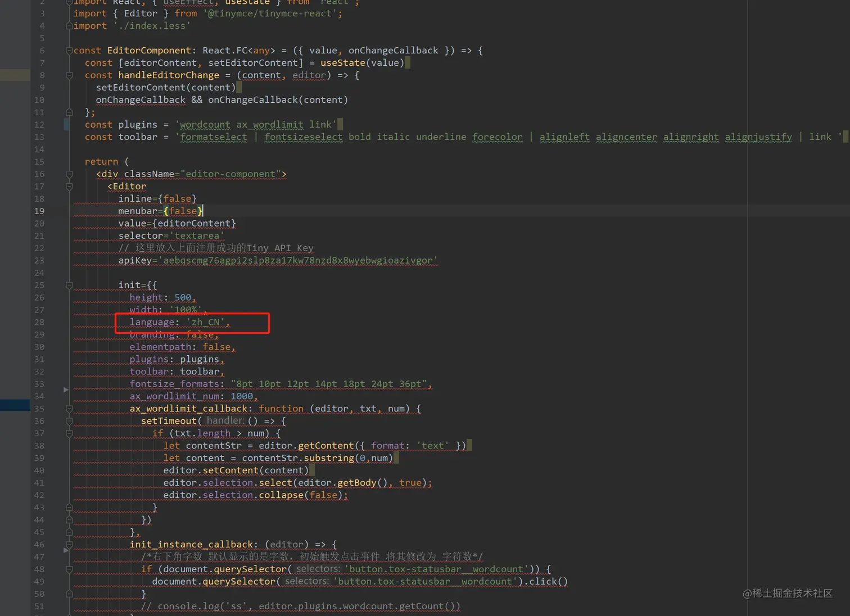Click 'editor-component' className string
The height and width of the screenshot is (616, 850).
[x=230, y=174]
